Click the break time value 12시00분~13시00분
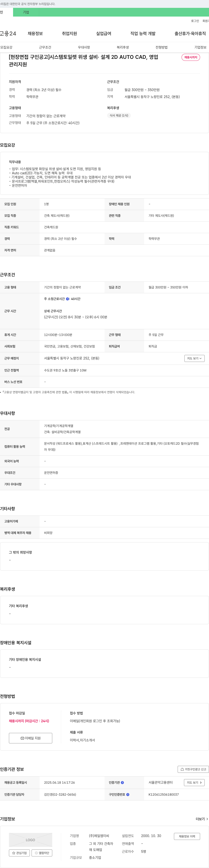209x868 pixels. 58,335
